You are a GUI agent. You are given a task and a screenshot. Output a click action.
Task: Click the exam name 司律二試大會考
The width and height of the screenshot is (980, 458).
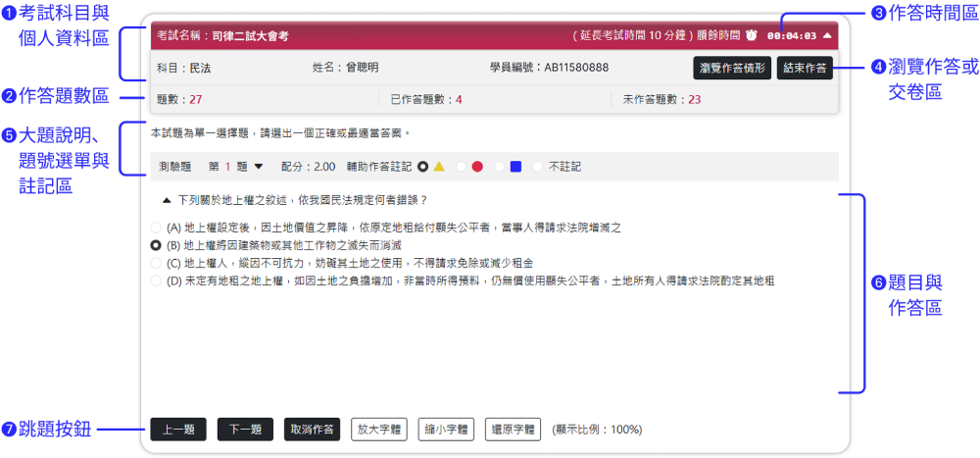[x=250, y=35]
